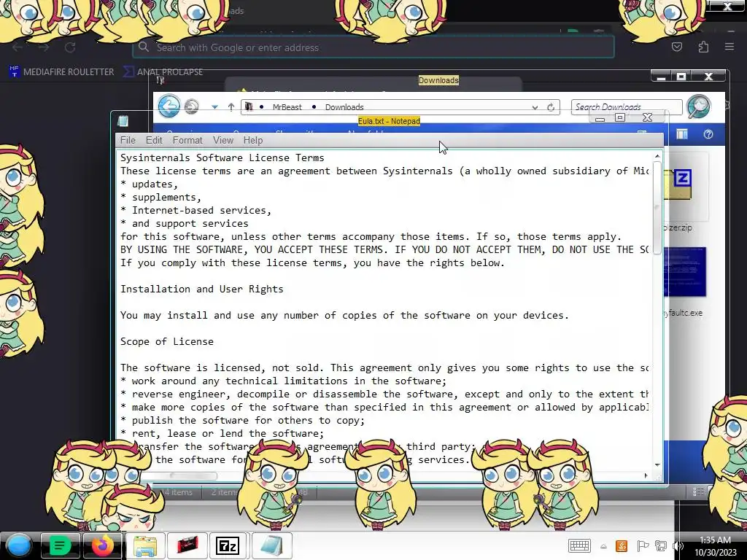Open Explorer help question mark icon
The width and height of the screenshot is (747, 560).
[x=708, y=134]
